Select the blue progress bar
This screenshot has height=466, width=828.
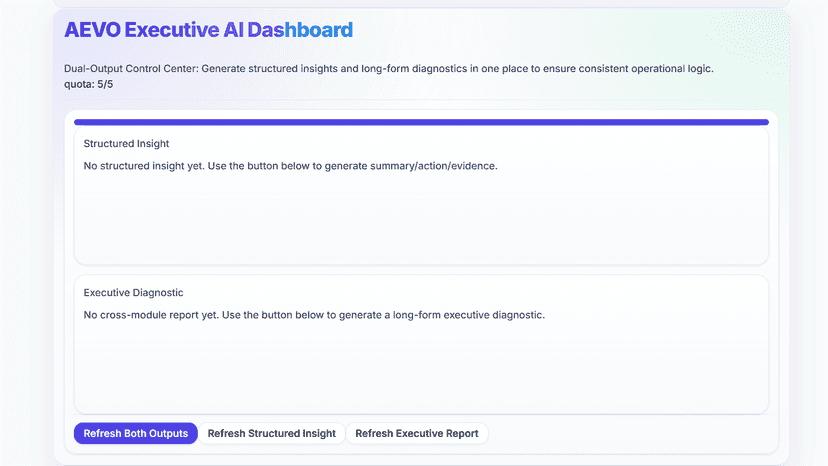coord(421,122)
